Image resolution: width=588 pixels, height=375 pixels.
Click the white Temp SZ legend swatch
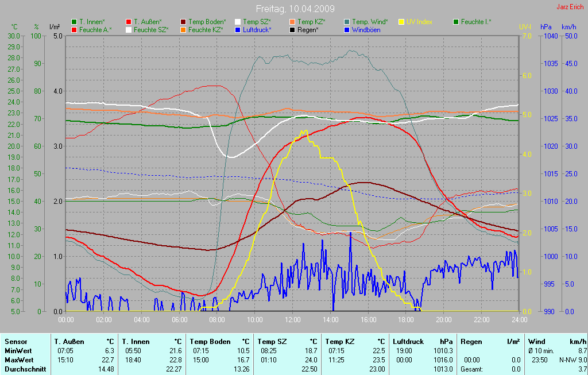click(238, 22)
